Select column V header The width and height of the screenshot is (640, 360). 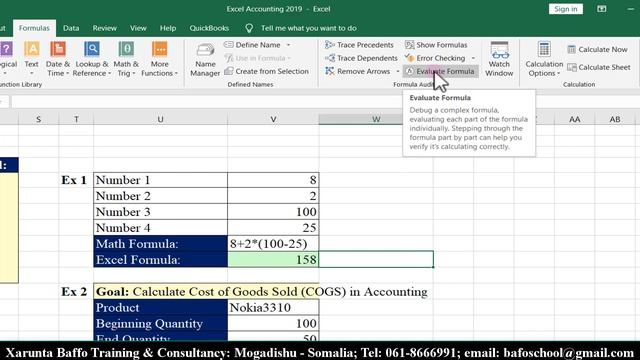(273, 119)
